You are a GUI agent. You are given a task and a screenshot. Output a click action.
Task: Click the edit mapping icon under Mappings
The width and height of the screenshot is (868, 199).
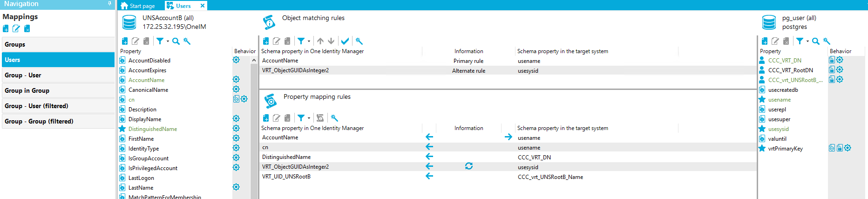click(16, 29)
